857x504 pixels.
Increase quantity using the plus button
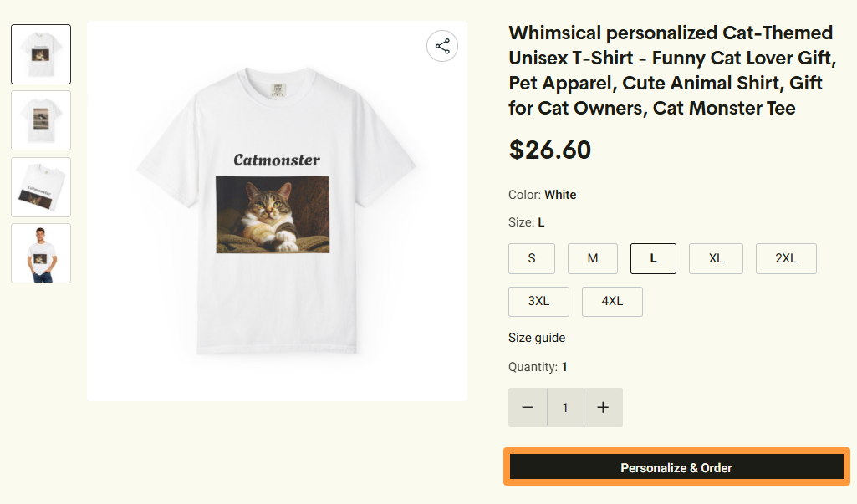(603, 407)
